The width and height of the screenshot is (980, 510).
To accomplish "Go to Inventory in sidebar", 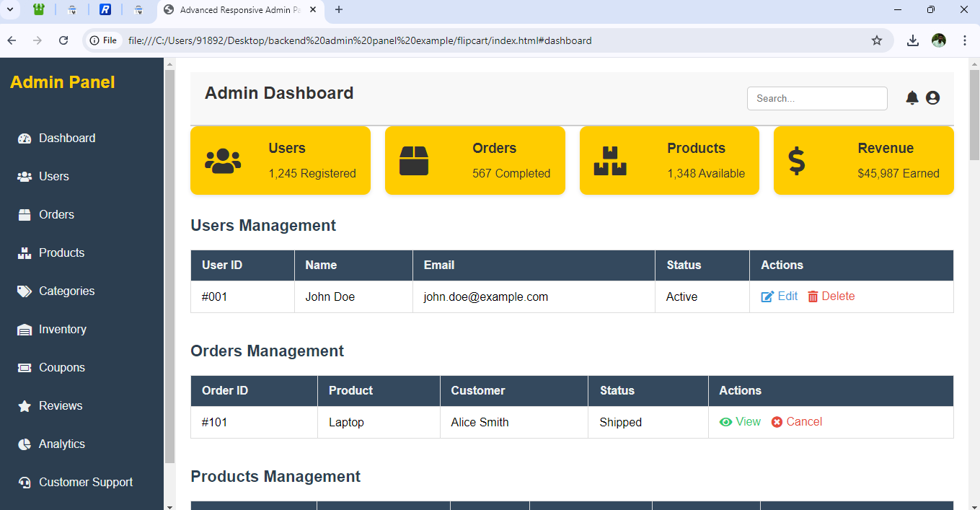I will (62, 330).
